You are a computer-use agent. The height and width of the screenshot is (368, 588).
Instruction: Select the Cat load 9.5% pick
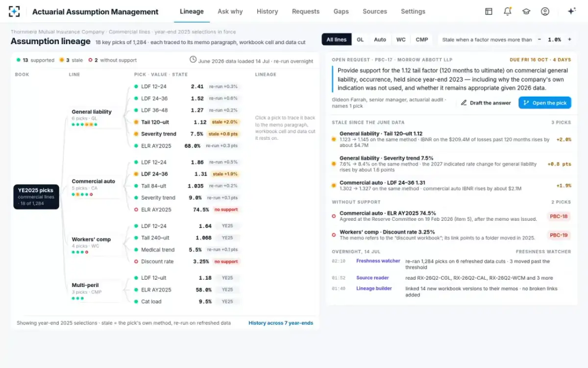pyautogui.click(x=188, y=302)
